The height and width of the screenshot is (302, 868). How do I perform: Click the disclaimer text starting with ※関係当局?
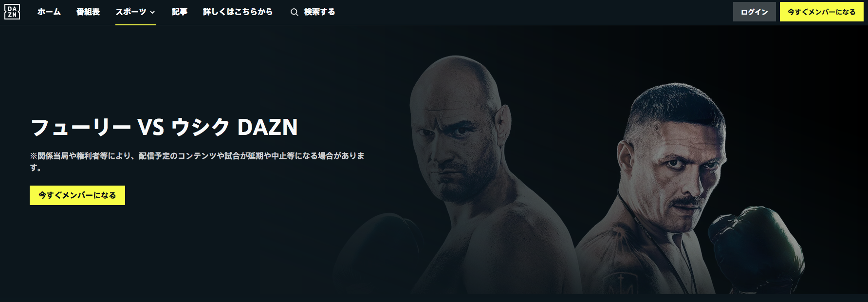click(197, 161)
